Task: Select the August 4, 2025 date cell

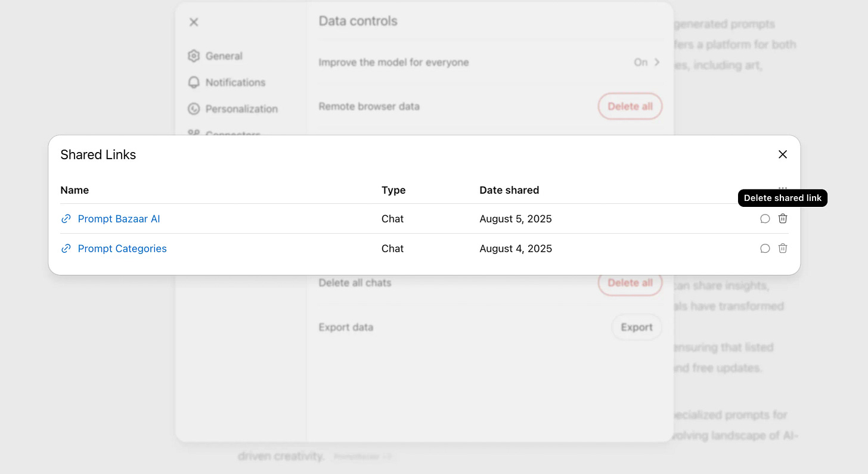Action: click(x=516, y=249)
